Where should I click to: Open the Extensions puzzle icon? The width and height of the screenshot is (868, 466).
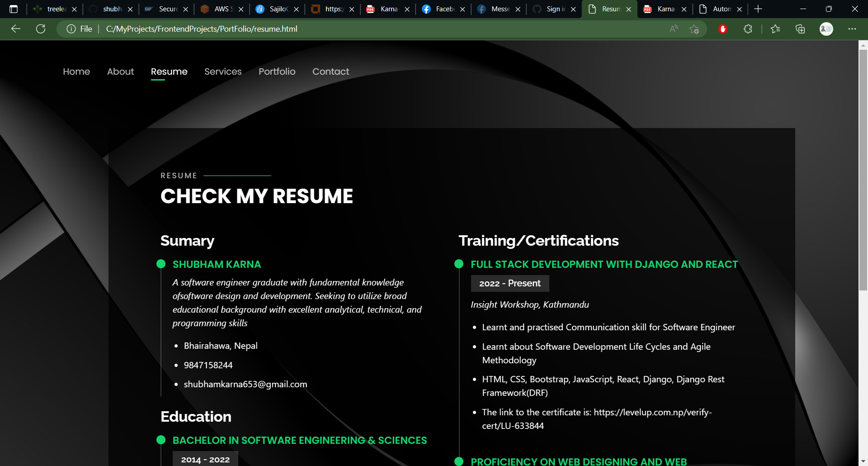click(748, 29)
